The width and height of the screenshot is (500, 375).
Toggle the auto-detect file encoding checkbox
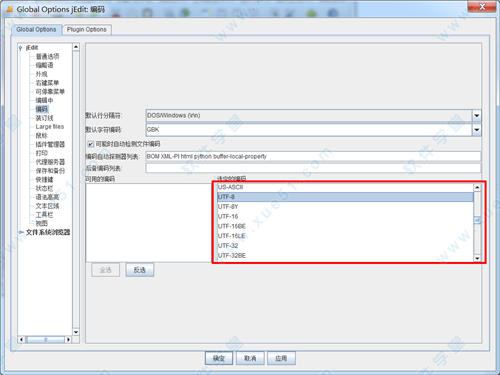point(90,144)
